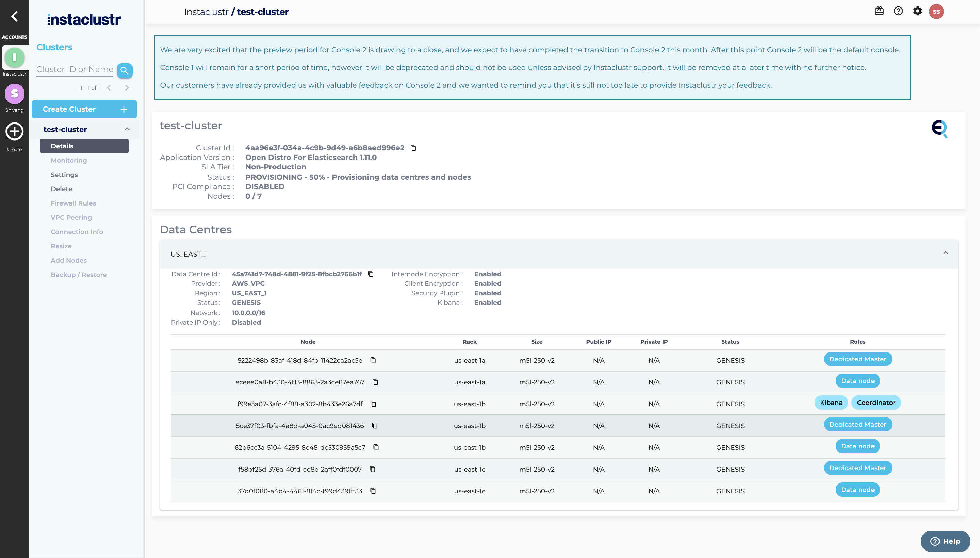
Task: Collapse the US_EAST_1 data centre panel
Action: [946, 253]
